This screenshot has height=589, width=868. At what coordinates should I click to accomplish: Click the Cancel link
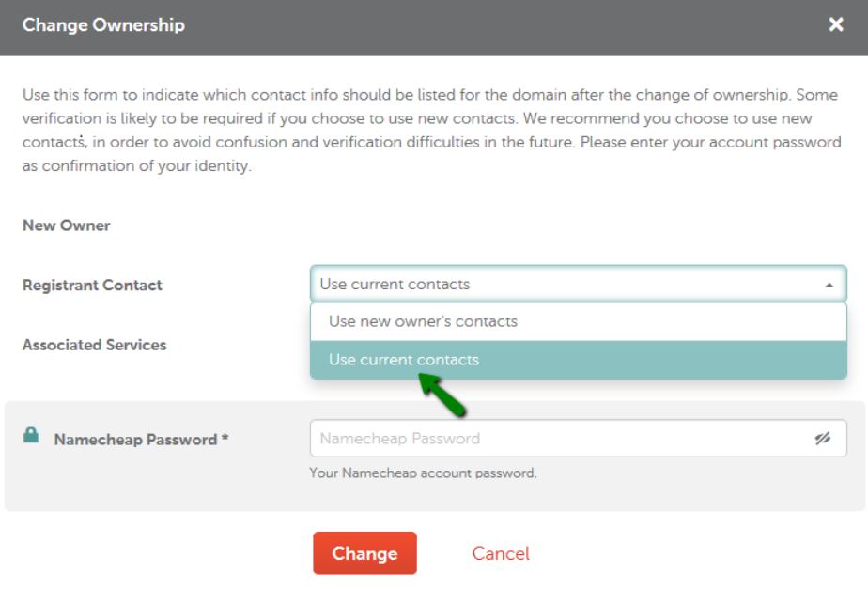coord(501,553)
